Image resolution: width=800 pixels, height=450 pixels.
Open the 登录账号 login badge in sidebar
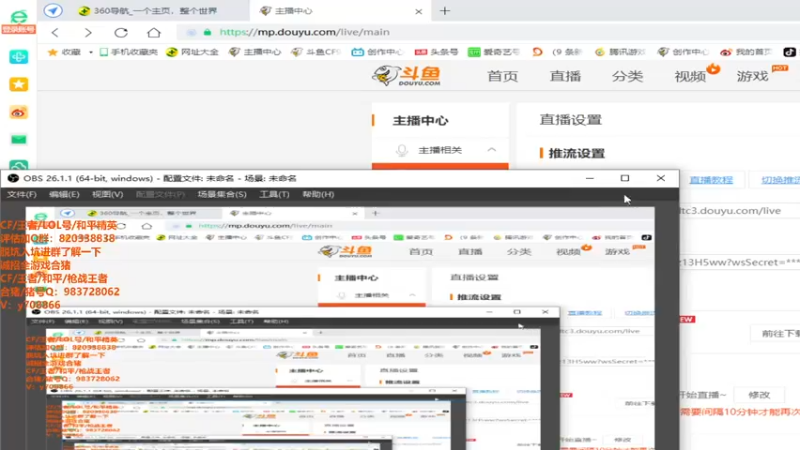point(18,30)
